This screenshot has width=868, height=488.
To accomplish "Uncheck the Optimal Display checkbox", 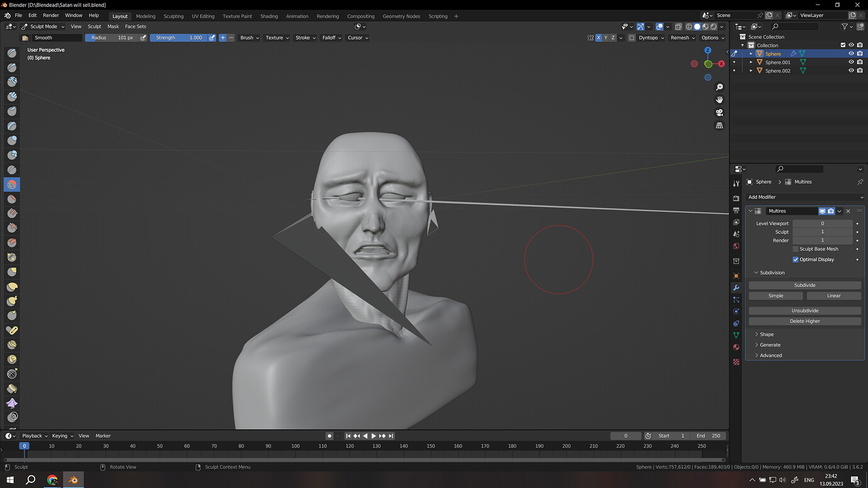I will (x=796, y=259).
